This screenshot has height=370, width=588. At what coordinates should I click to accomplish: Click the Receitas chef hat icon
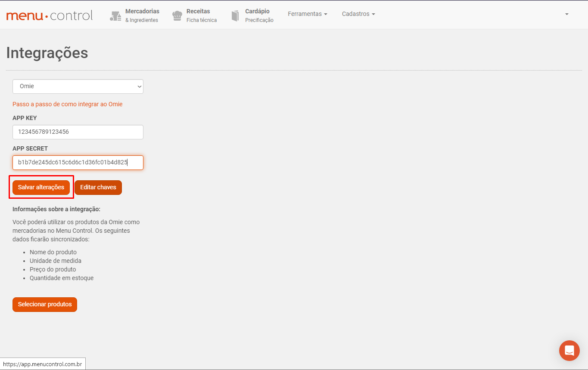[177, 16]
